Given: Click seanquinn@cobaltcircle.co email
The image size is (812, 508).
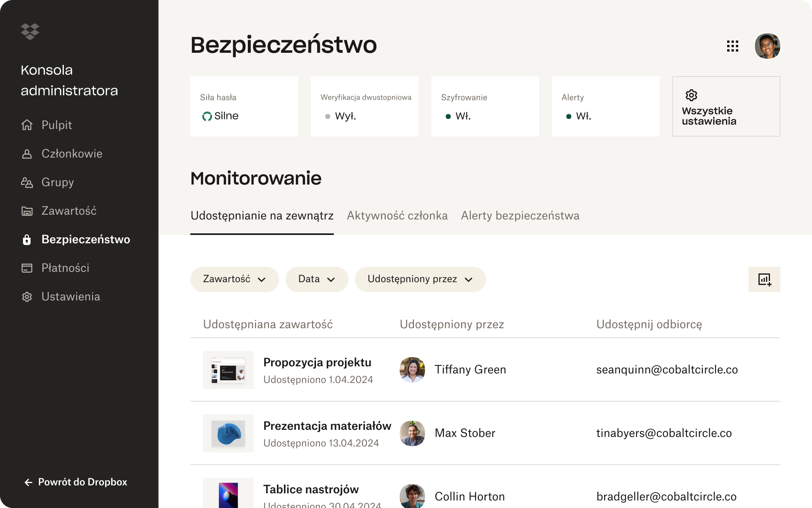Looking at the screenshot, I should (x=667, y=369).
